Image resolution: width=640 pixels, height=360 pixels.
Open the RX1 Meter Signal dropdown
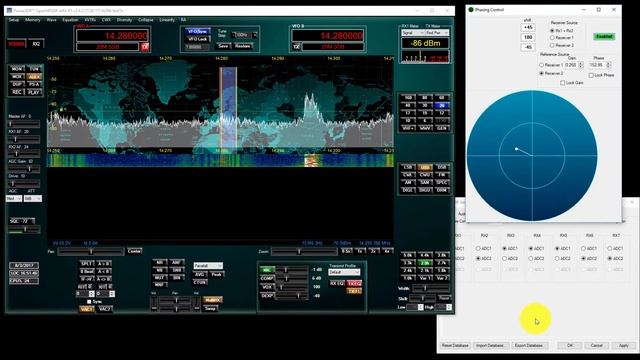click(413, 33)
